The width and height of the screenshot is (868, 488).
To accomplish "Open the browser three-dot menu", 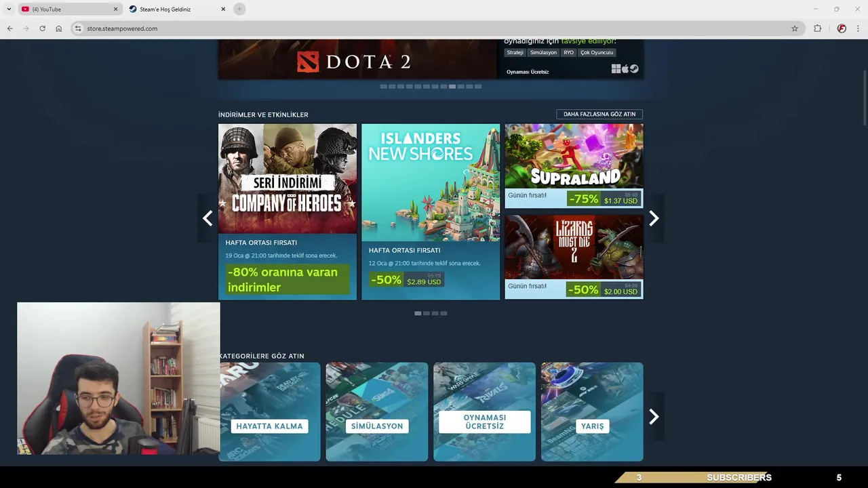I will point(858,28).
